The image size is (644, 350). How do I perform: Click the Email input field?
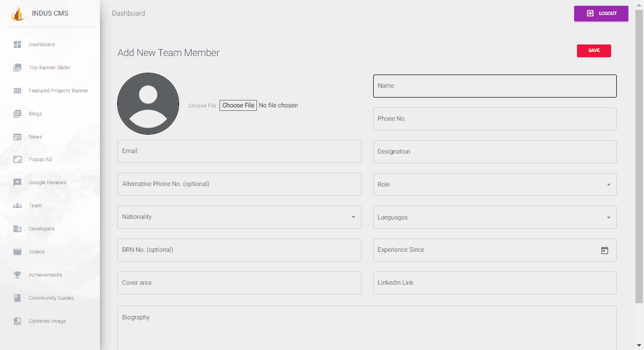pyautogui.click(x=239, y=151)
